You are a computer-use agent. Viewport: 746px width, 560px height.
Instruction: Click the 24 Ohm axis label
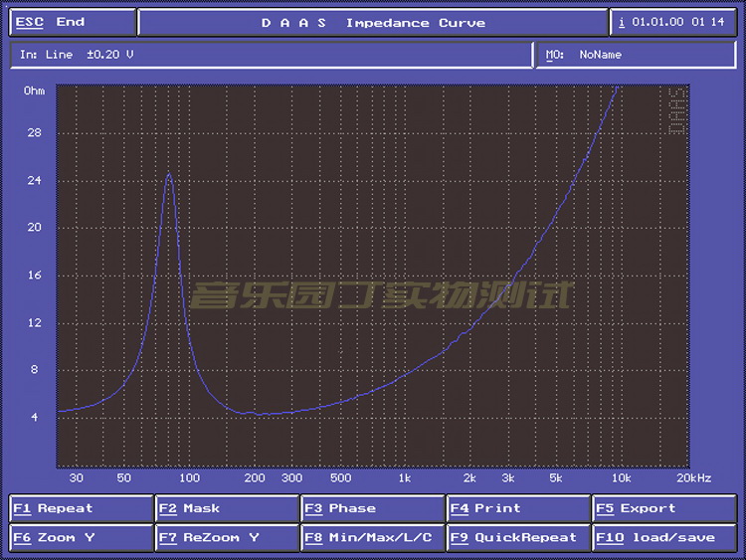pos(34,180)
